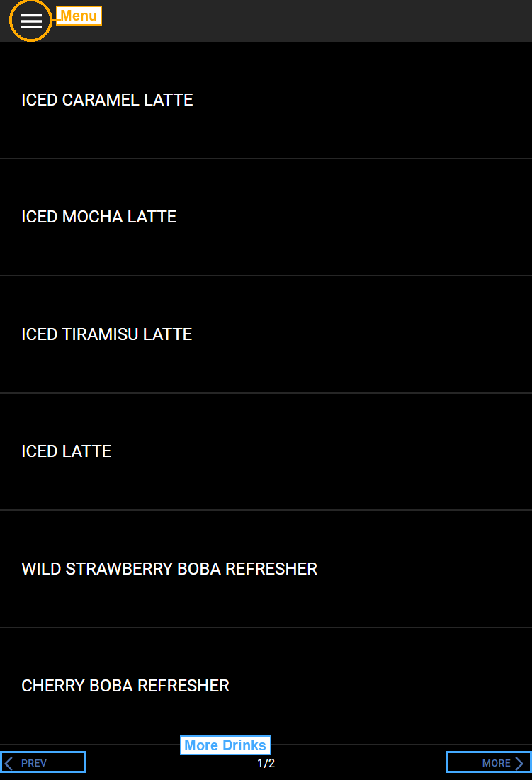The width and height of the screenshot is (532, 780).
Task: Tap the circled navigation icon at top left
Action: click(x=30, y=21)
